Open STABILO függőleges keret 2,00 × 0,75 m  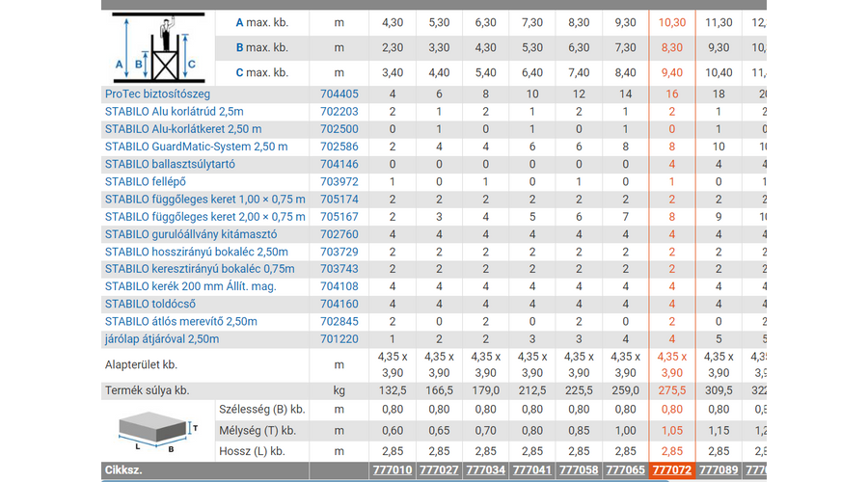point(204,217)
